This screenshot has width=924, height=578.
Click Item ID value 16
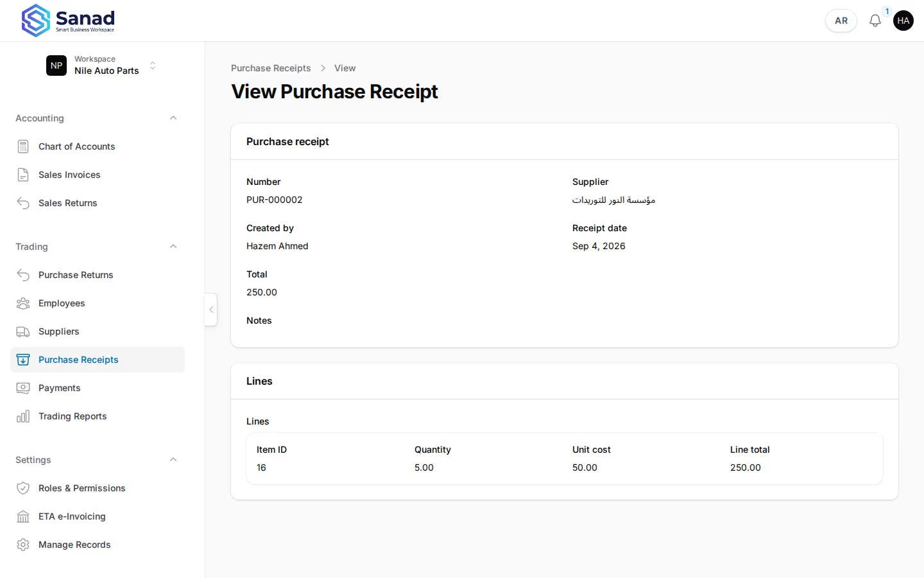click(x=261, y=468)
